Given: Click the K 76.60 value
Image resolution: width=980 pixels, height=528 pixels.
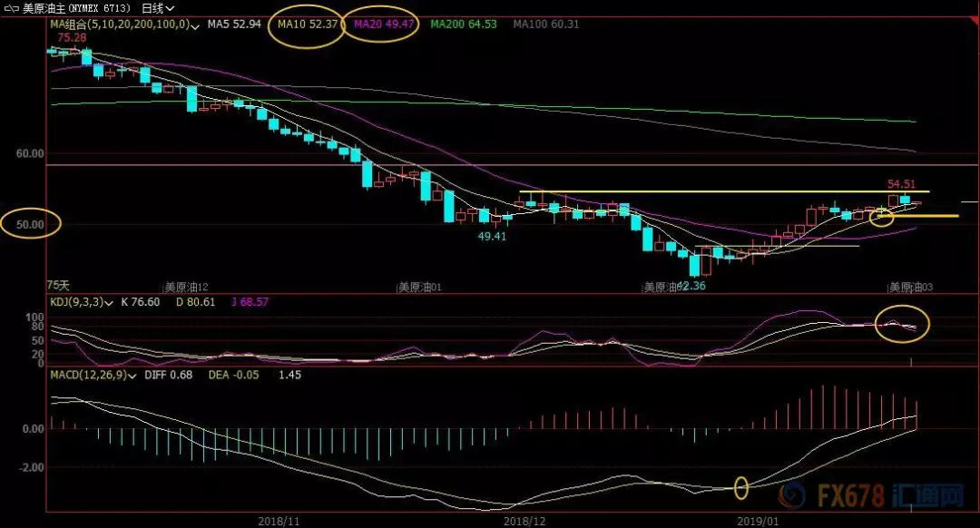Looking at the screenshot, I should point(141,302).
